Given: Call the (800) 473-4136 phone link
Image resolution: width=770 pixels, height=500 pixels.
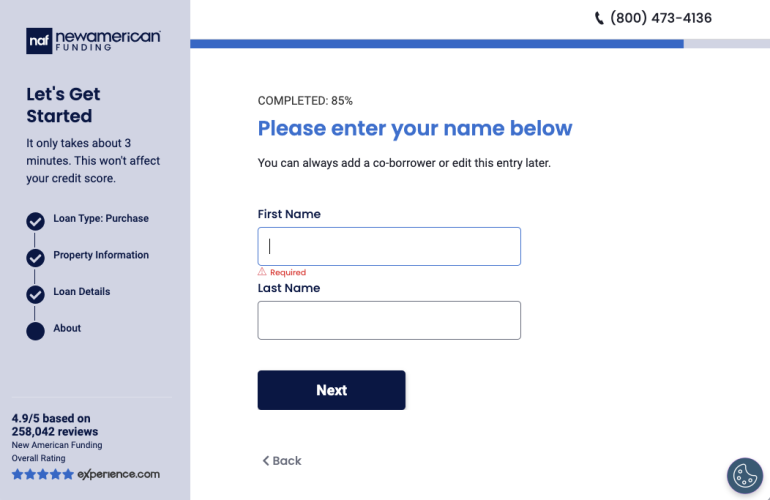Looking at the screenshot, I should tap(660, 18).
